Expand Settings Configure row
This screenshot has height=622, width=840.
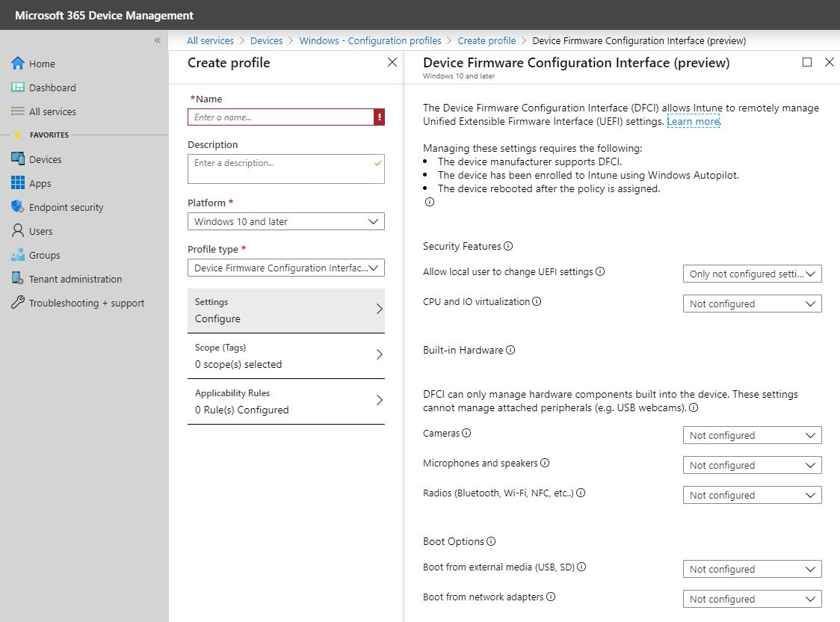pyautogui.click(x=286, y=311)
